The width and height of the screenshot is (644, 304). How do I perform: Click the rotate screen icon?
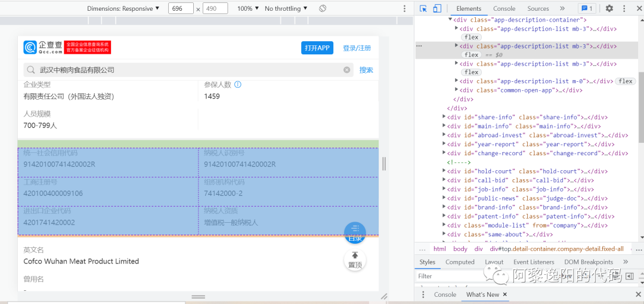pos(323,8)
